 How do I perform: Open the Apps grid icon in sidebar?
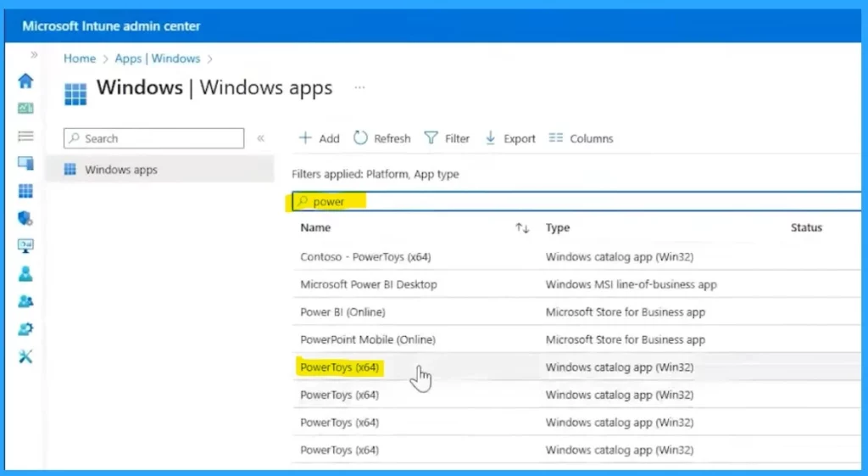25,191
